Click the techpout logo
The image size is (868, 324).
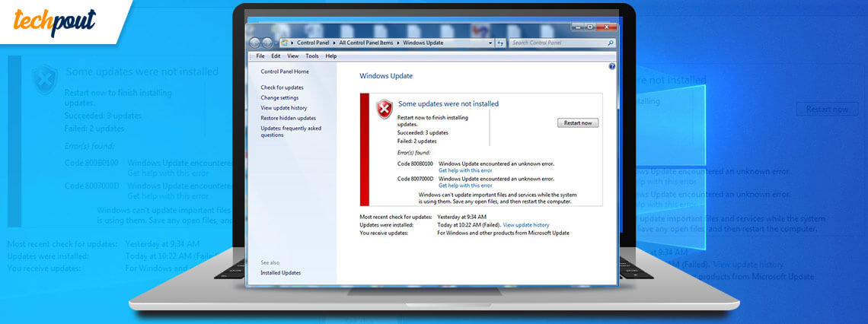pos(55,23)
